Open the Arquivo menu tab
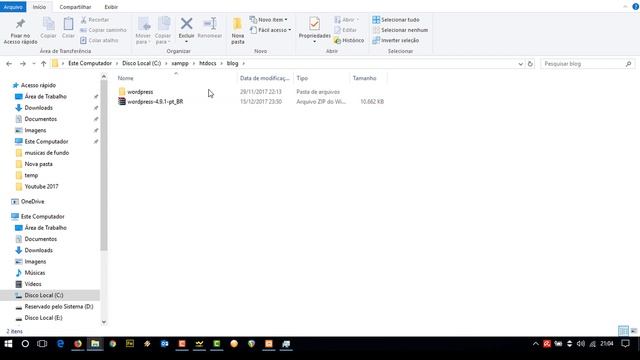The image size is (640, 360). coord(13,7)
